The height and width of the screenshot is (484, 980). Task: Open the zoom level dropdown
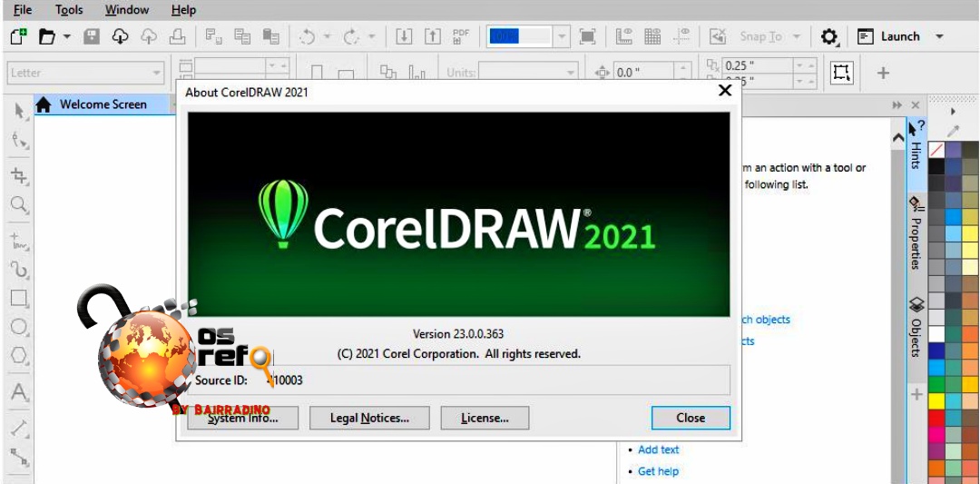pyautogui.click(x=563, y=36)
